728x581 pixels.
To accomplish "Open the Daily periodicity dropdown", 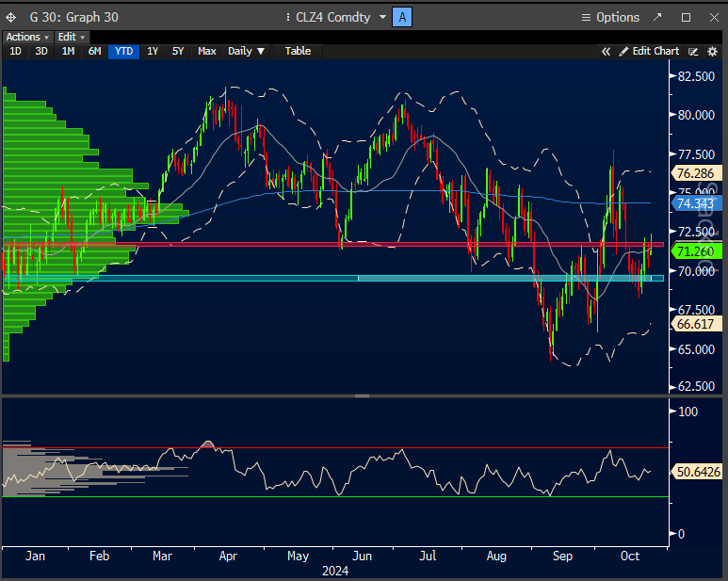I will (247, 51).
